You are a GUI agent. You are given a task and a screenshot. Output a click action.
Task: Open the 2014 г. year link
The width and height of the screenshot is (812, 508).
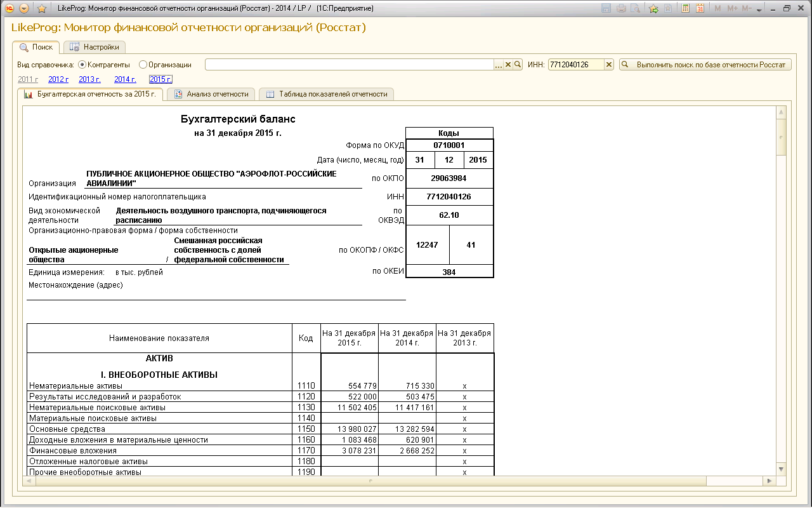pyautogui.click(x=125, y=79)
